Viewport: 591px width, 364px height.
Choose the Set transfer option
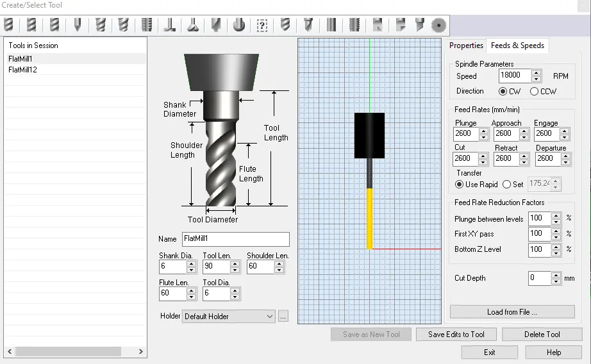pos(506,185)
